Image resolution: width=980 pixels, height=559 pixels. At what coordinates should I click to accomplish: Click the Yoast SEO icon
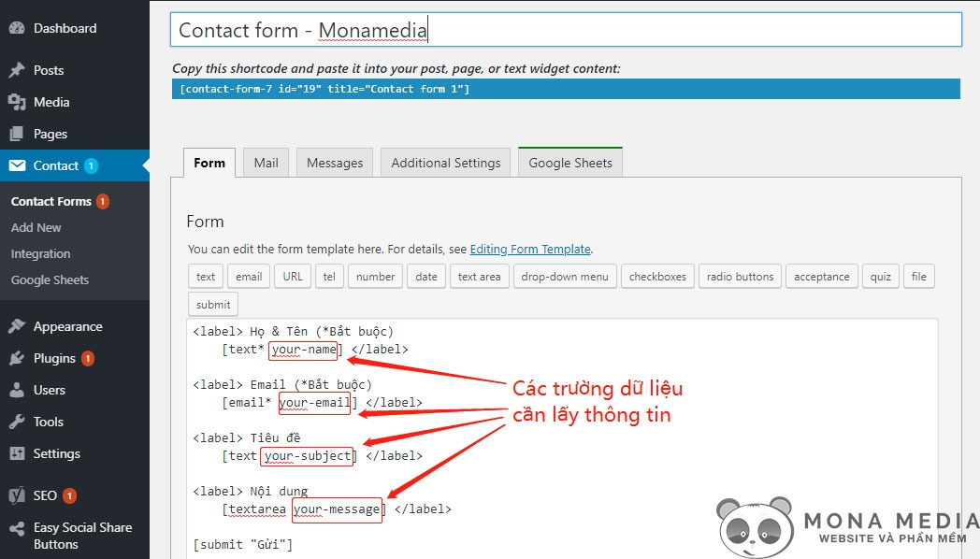coord(17,495)
